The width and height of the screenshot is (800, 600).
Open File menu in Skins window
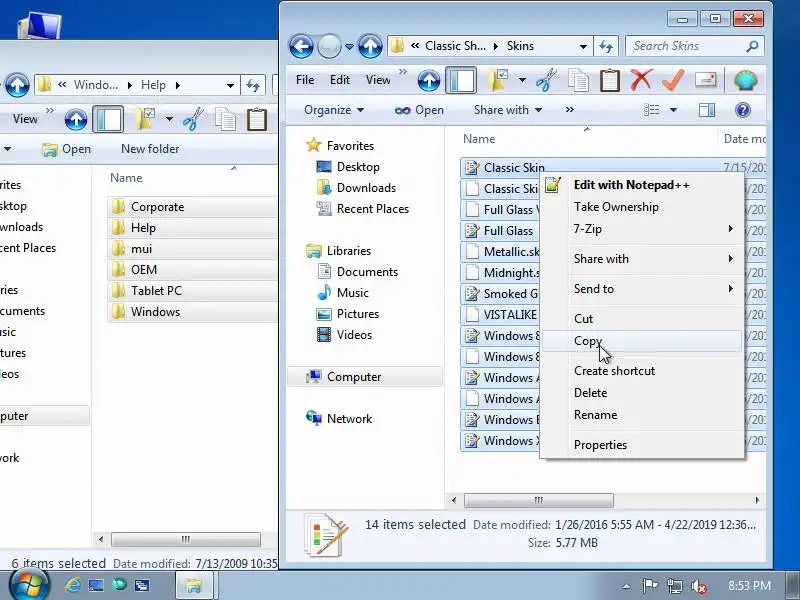tap(305, 80)
